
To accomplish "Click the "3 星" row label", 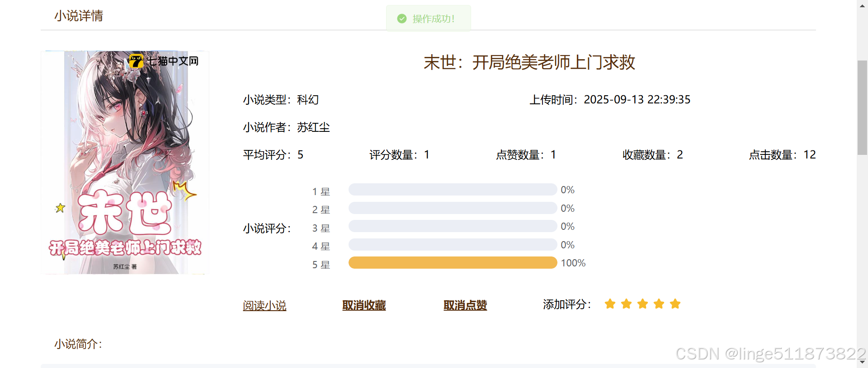I will click(321, 228).
